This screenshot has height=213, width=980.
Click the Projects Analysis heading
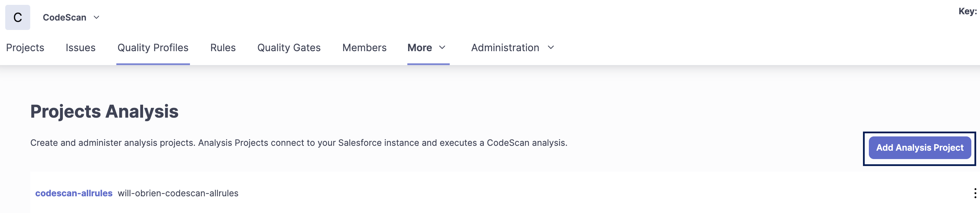[104, 111]
